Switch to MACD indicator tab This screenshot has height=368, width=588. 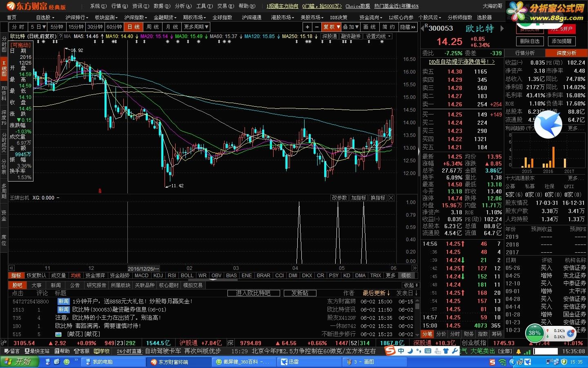click(x=141, y=276)
